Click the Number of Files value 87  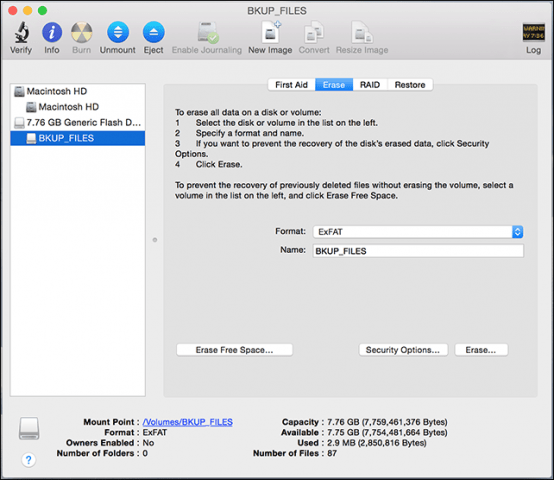[x=332, y=453]
